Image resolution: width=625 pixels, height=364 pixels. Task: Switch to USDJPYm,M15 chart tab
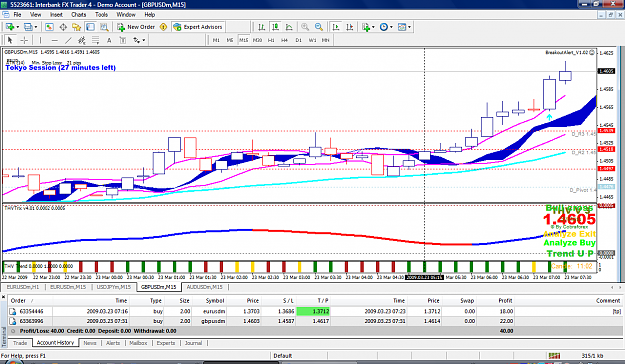114,287
